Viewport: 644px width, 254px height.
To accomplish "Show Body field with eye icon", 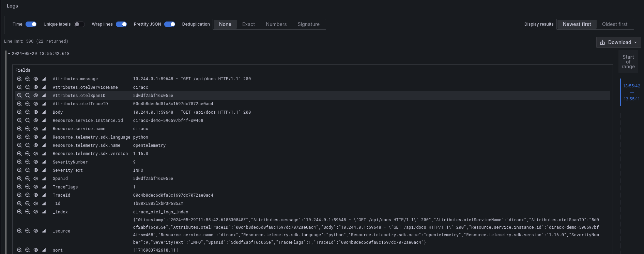I will (x=36, y=112).
